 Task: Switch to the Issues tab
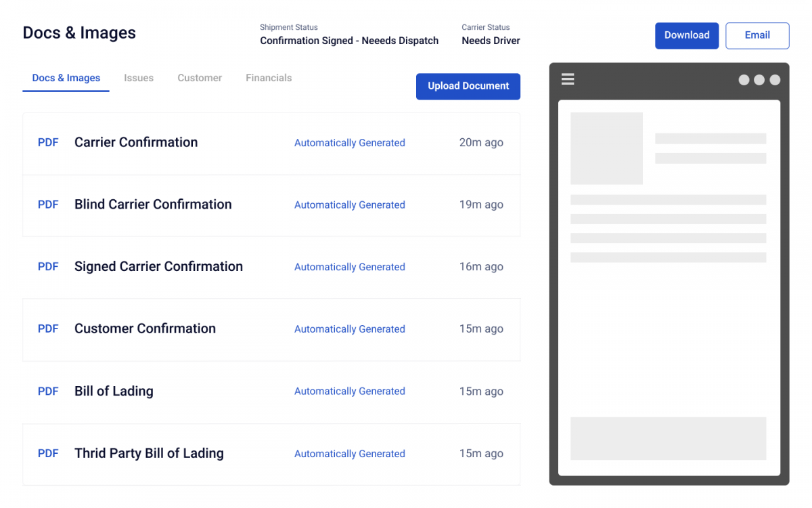pyautogui.click(x=139, y=78)
